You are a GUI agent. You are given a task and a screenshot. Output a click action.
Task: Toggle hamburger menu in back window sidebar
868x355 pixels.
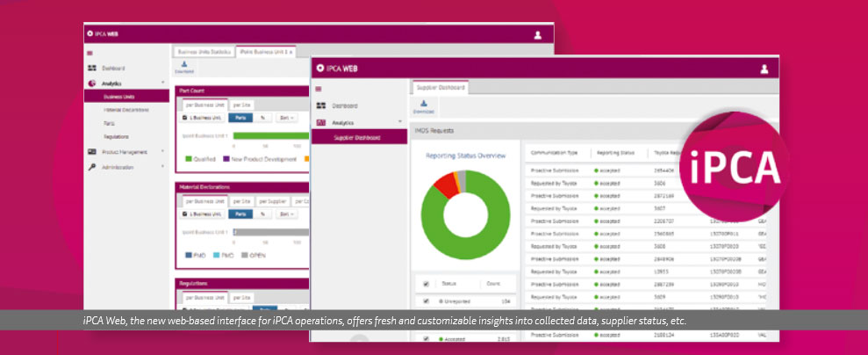click(90, 54)
